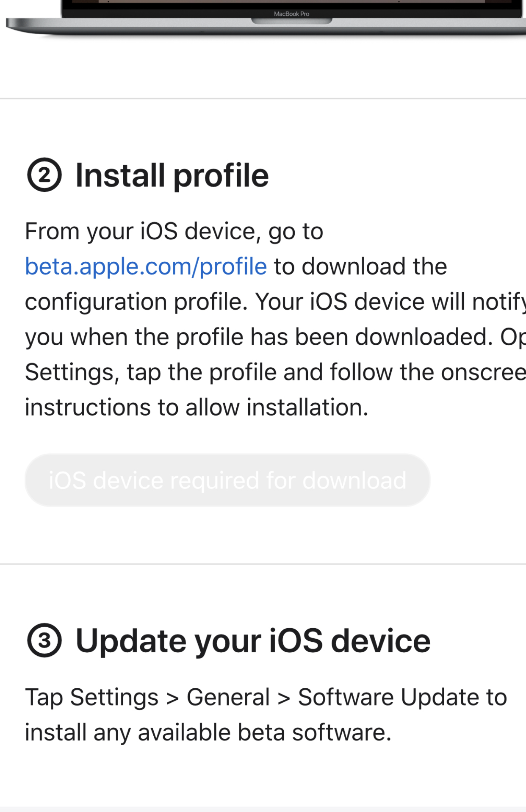Click the divider line above Install profile
This screenshot has width=526, height=812.
(x=263, y=99)
